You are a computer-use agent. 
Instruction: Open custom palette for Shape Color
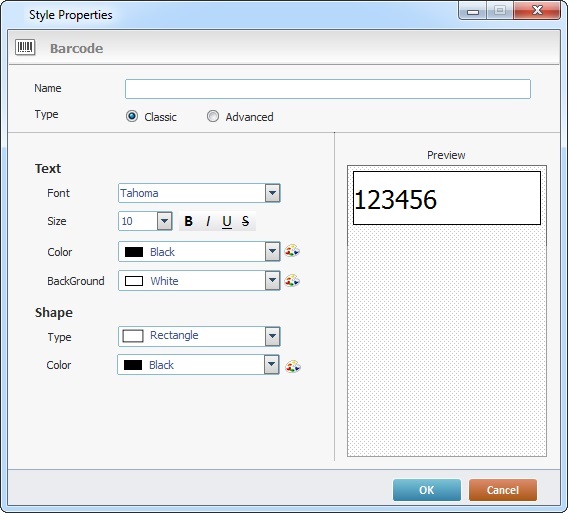(x=293, y=366)
